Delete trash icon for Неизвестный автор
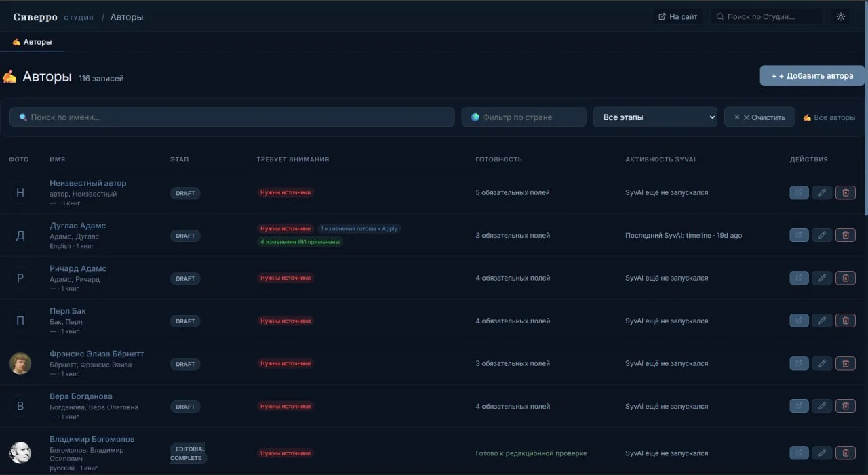Image resolution: width=868 pixels, height=475 pixels. pos(845,193)
